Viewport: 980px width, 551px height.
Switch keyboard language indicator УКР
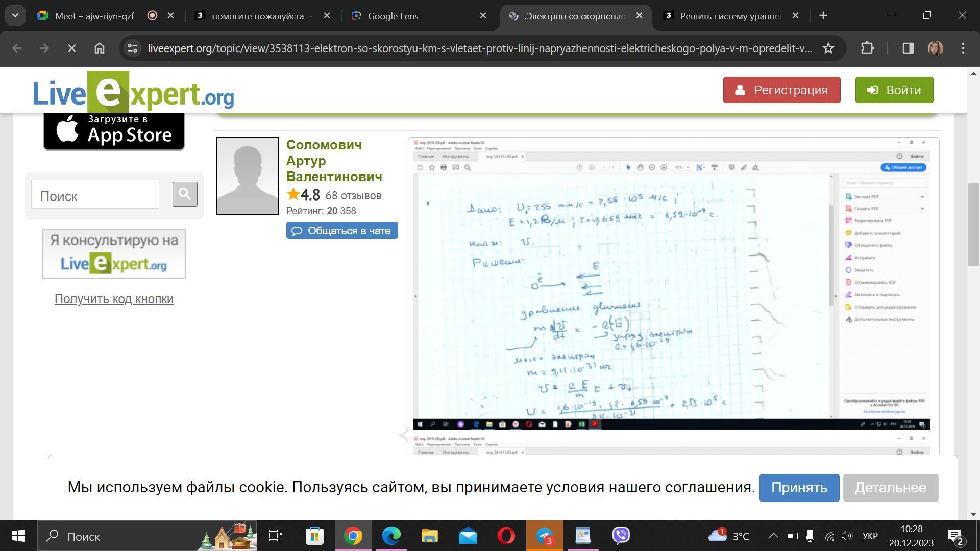(870, 536)
